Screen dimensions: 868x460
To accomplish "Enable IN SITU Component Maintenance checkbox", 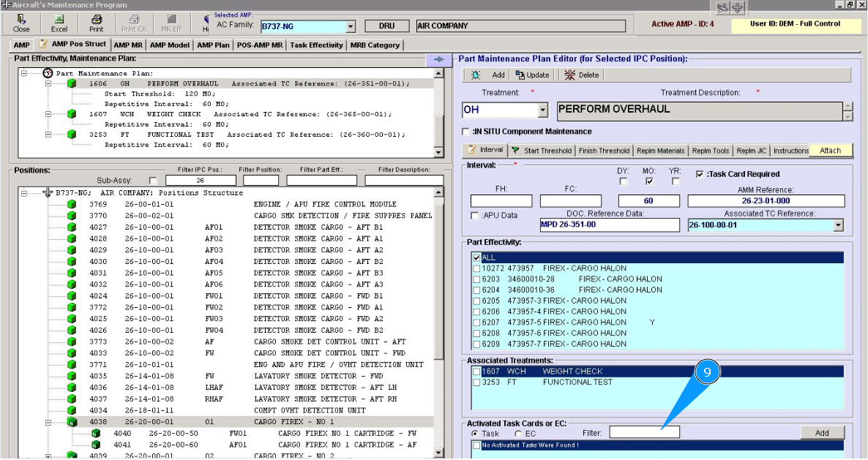I will 466,132.
